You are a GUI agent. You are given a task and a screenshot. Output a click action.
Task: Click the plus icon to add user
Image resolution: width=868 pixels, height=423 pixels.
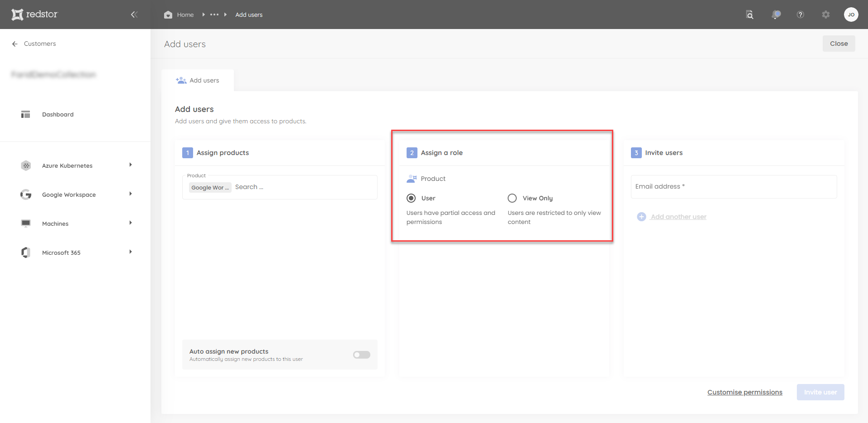point(641,217)
